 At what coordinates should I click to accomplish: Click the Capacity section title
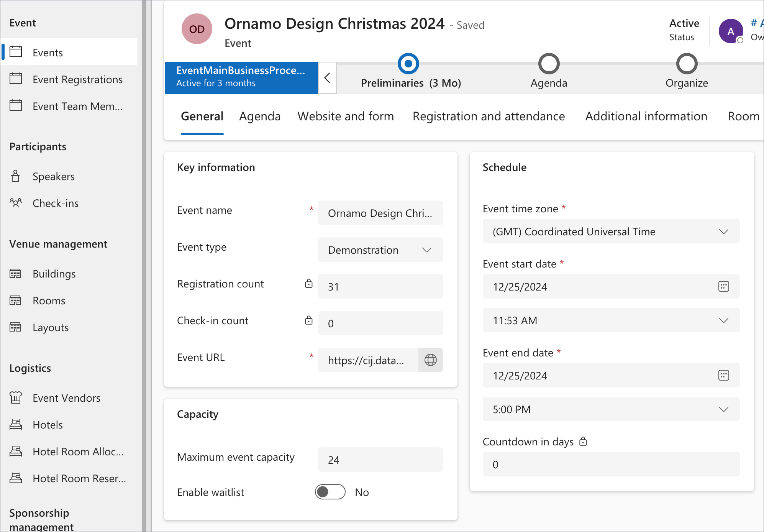coord(198,414)
